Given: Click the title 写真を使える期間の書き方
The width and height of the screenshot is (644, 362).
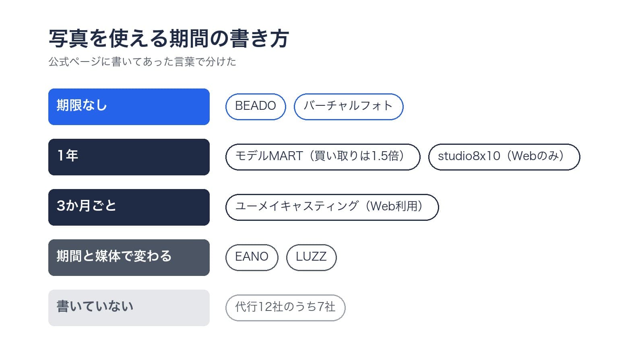Looking at the screenshot, I should pos(169,39).
